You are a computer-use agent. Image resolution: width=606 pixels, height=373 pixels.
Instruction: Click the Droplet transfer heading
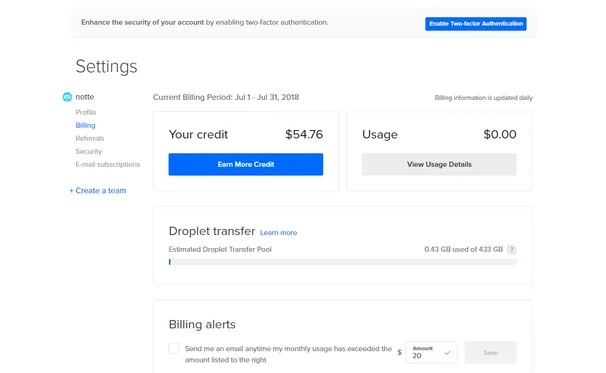pyautogui.click(x=212, y=231)
